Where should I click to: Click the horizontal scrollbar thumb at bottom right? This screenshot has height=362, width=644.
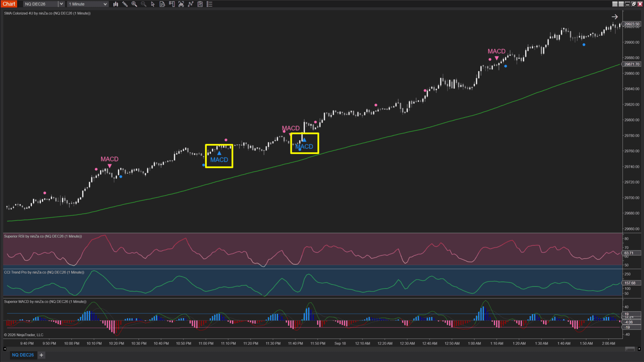click(630, 349)
